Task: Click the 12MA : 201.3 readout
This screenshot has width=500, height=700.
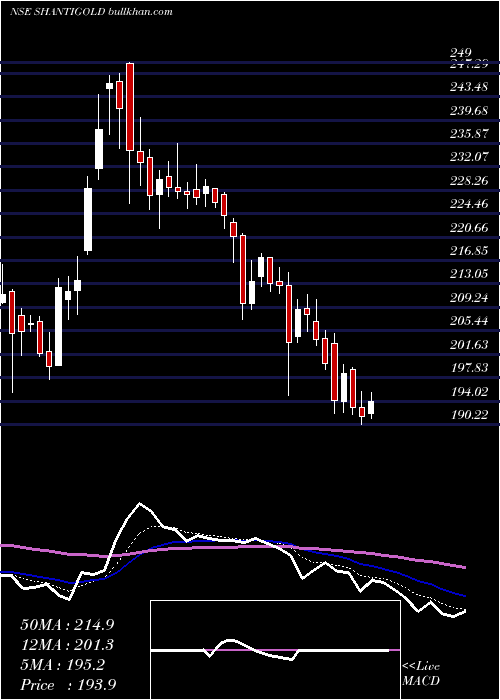Action: (67, 645)
